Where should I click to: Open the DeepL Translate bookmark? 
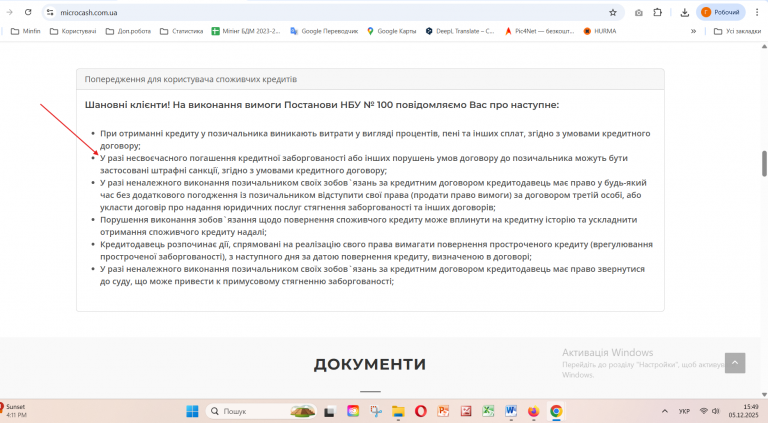point(460,31)
